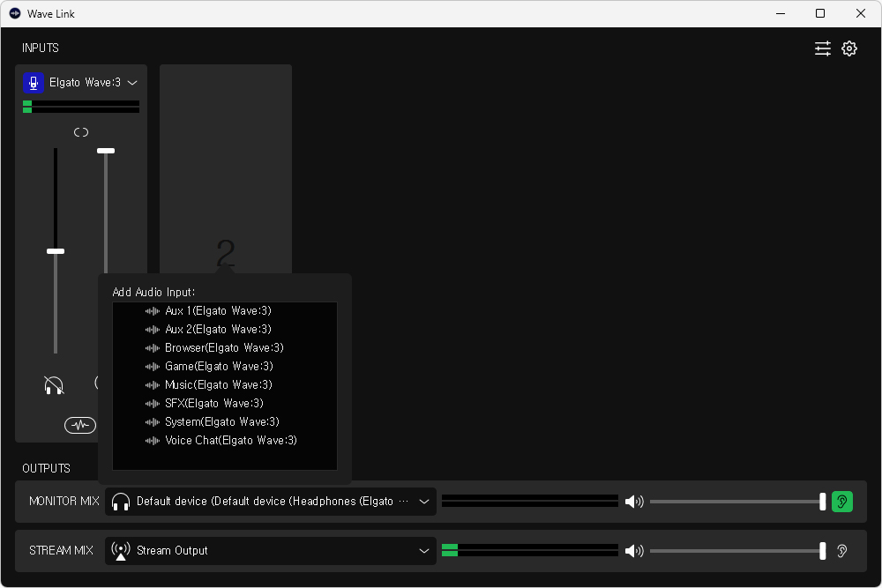The image size is (882, 588).
Task: Open the Stream Output device dropdown
Action: [x=271, y=551]
